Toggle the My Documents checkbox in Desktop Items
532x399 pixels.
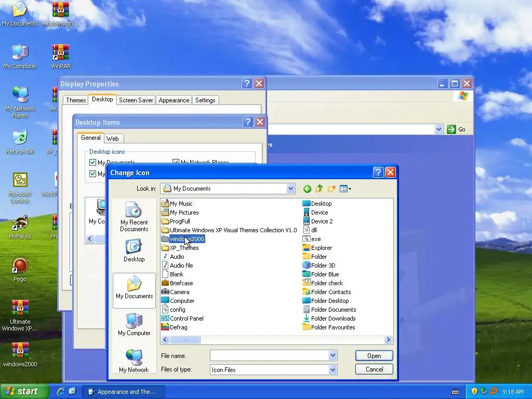92,162
